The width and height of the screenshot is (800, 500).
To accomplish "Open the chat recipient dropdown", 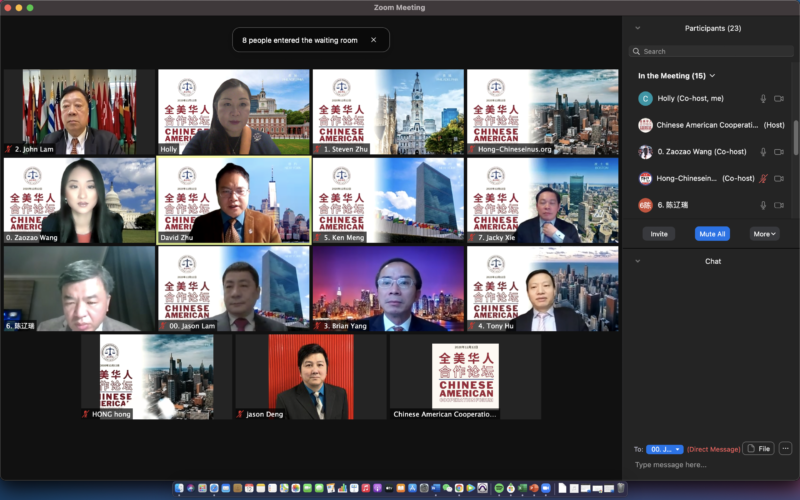I will (664, 450).
